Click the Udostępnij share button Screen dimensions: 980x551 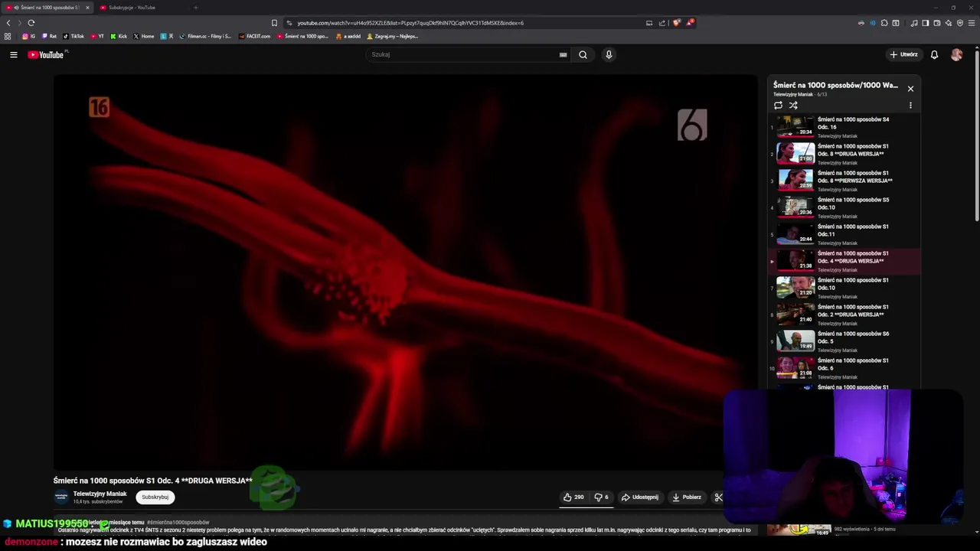(x=640, y=497)
